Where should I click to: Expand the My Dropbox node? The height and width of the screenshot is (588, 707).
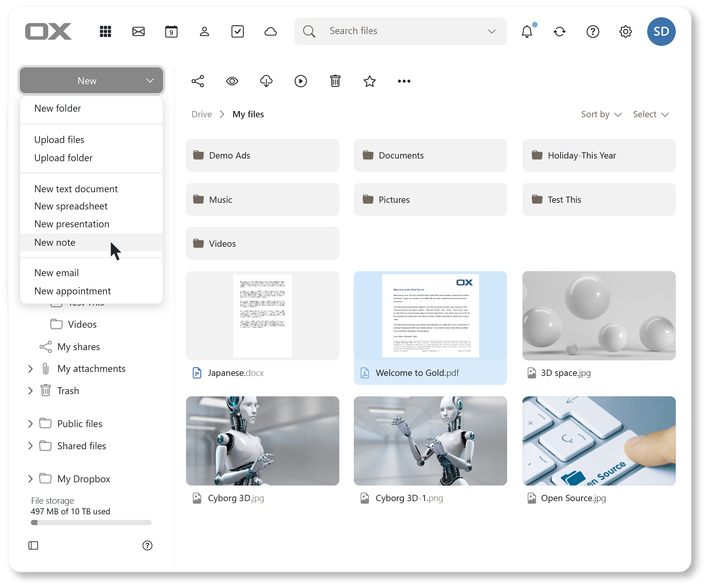(x=30, y=479)
